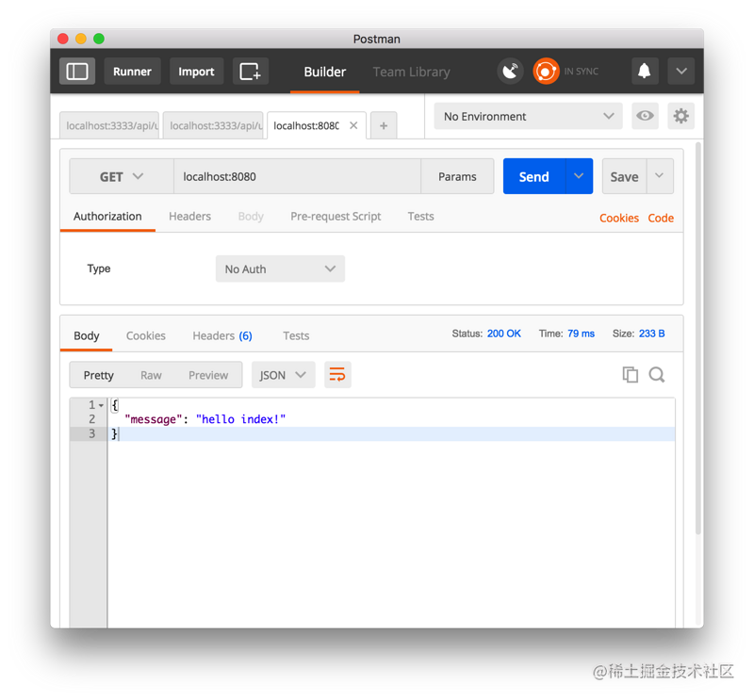Open the response Body tab

(87, 335)
